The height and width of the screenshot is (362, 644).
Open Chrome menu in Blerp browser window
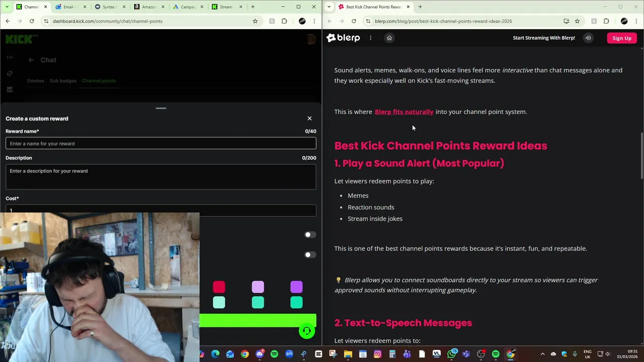tap(636, 21)
